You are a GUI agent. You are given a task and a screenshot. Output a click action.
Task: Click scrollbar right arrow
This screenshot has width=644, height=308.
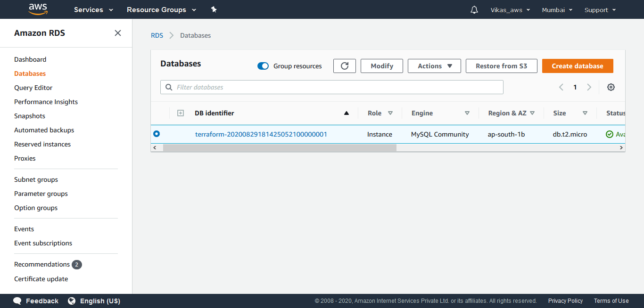point(621,147)
